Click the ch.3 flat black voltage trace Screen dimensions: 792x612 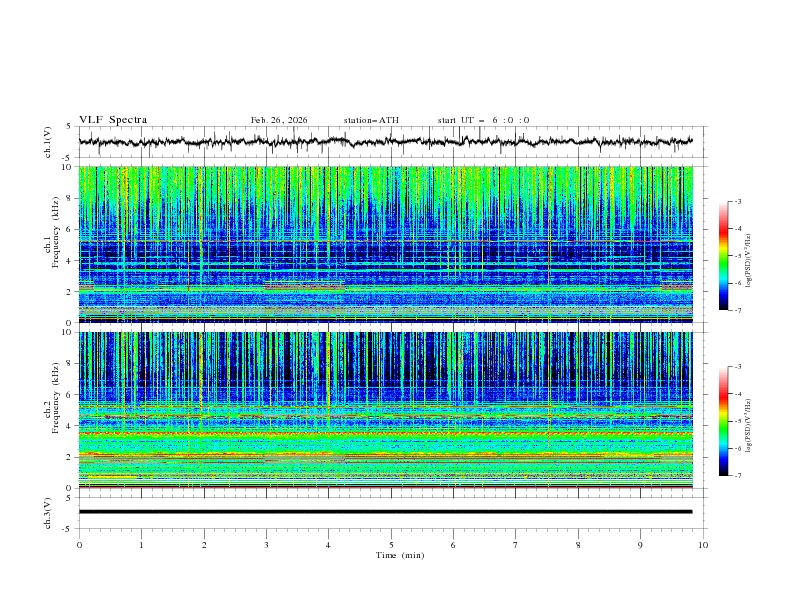click(x=385, y=512)
